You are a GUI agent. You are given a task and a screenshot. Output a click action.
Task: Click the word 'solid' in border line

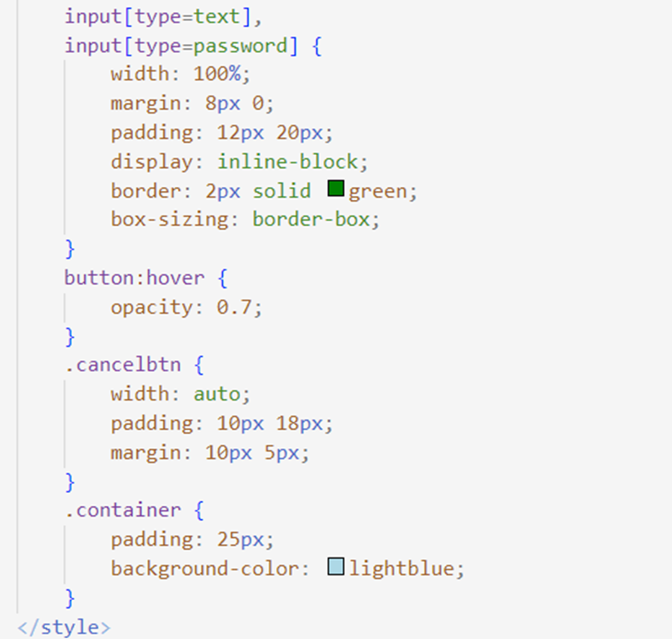coord(282,191)
